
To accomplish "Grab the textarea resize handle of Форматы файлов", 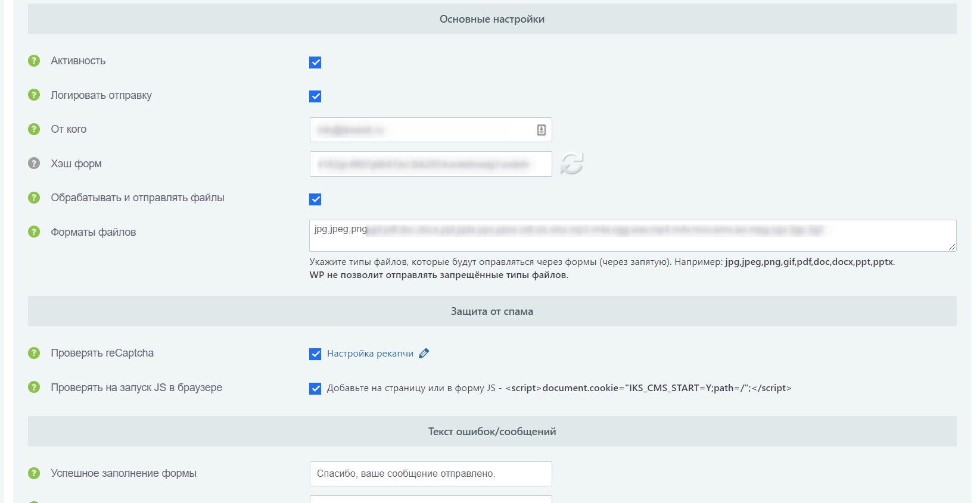I will click(952, 247).
